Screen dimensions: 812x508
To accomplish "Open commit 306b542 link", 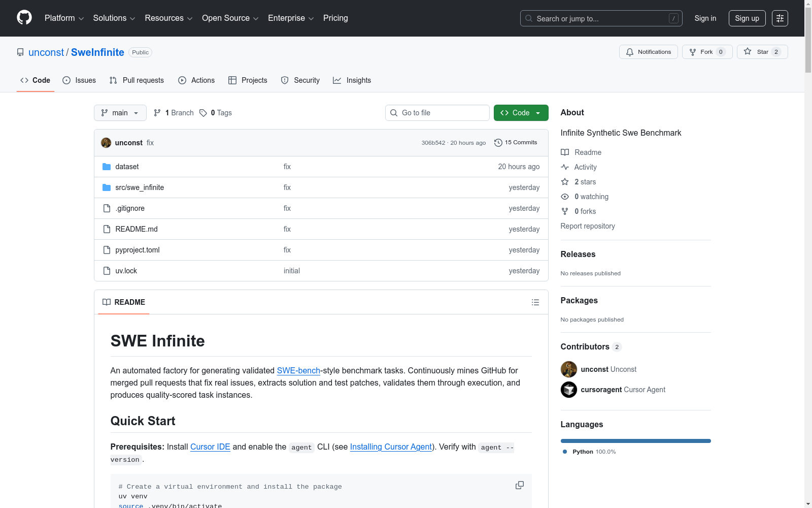I will [433, 143].
